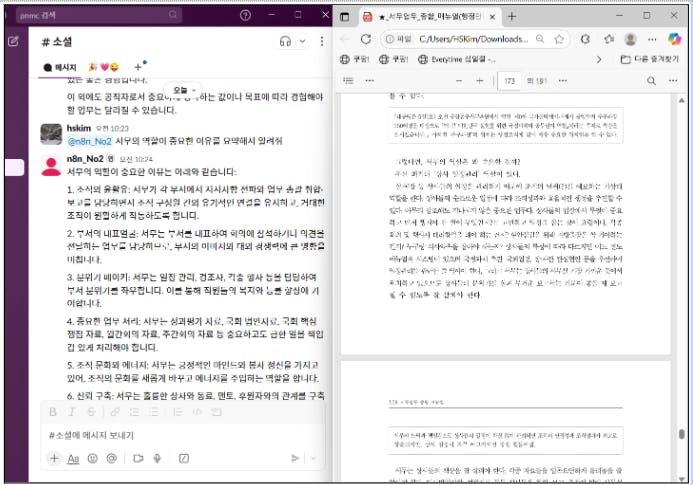The height and width of the screenshot is (485, 693).
Task: Open the more options next to contents icon
Action: [x=369, y=80]
